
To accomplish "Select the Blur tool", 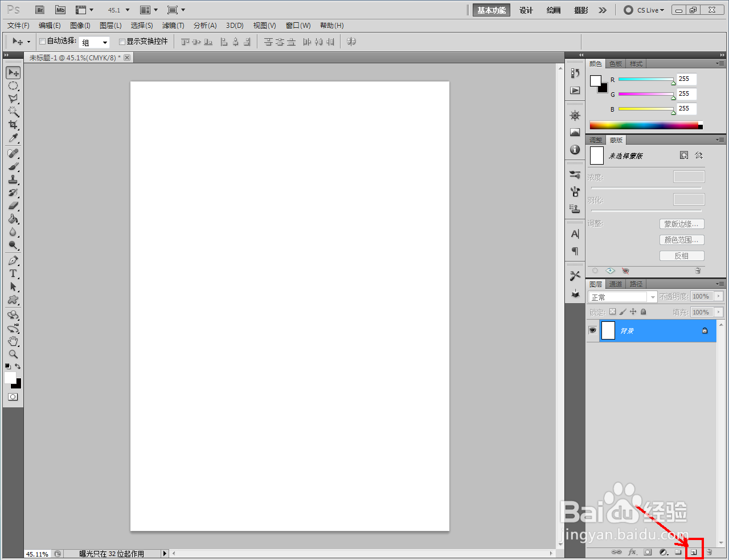I will coord(13,232).
